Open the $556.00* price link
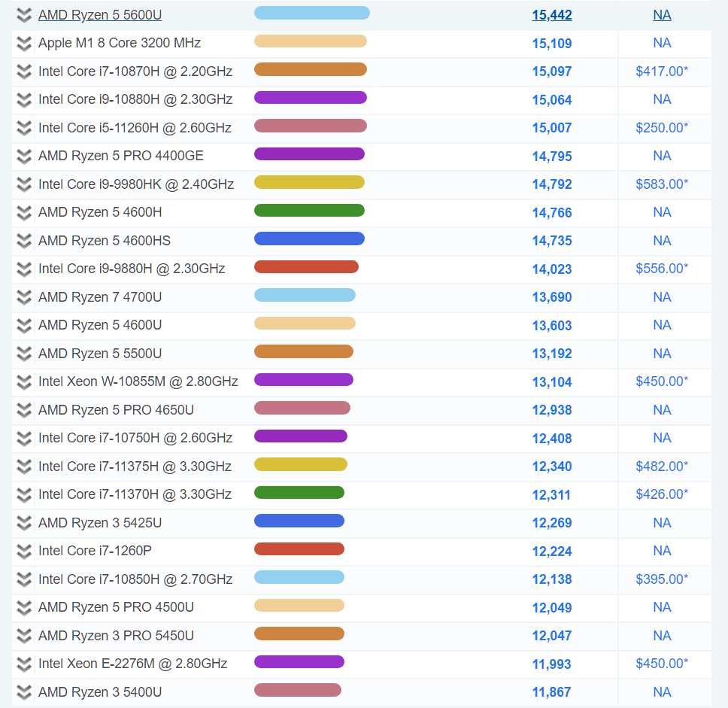 (x=662, y=268)
